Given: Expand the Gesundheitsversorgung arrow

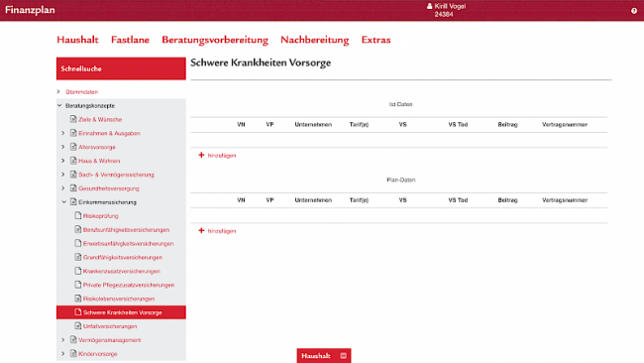Looking at the screenshot, I should 62,188.
